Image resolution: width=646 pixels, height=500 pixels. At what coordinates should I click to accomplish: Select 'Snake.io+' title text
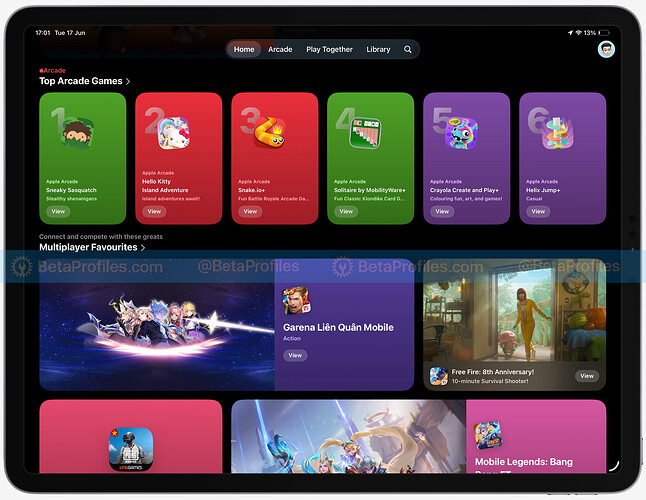251,190
